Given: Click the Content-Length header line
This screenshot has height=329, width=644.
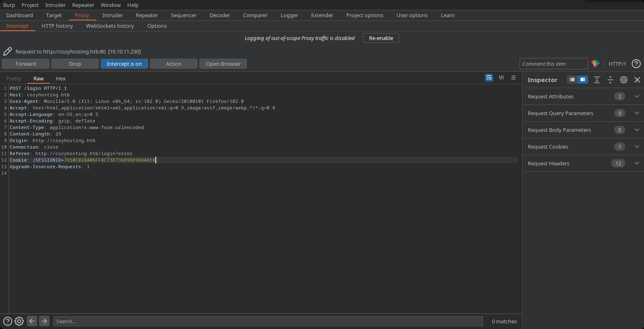Looking at the screenshot, I should pos(35,134).
